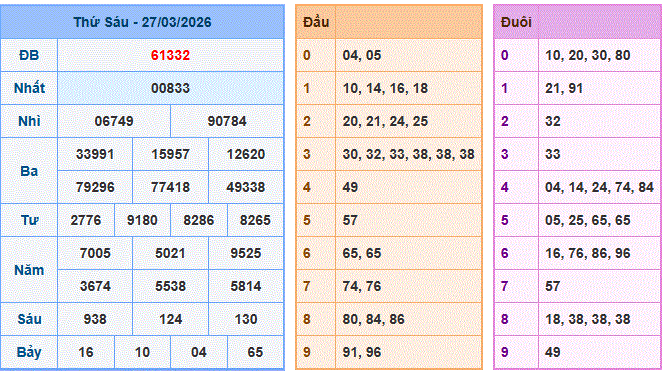The height and width of the screenshot is (373, 666).
Task: Click Năm prize number 5814
Action: coord(246,286)
